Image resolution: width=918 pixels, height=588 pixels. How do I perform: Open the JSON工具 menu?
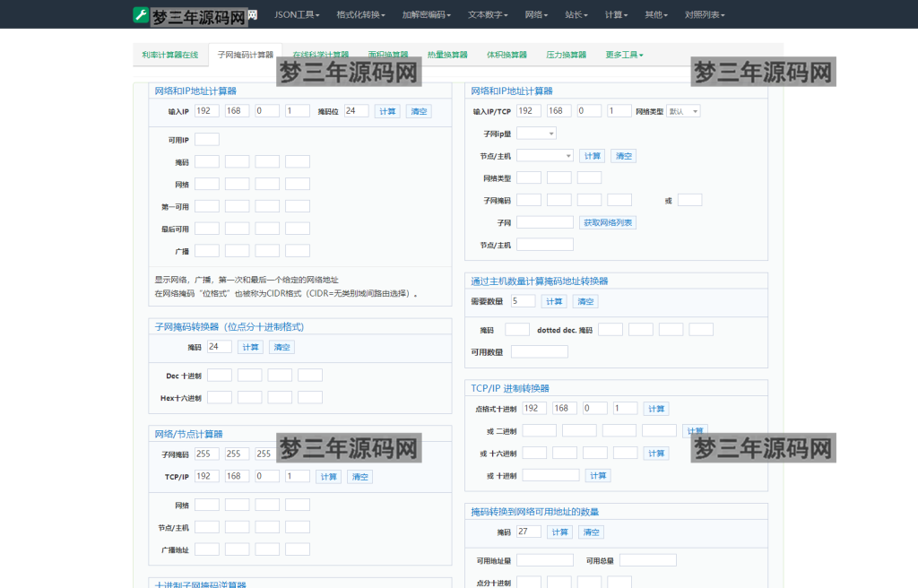coord(297,14)
